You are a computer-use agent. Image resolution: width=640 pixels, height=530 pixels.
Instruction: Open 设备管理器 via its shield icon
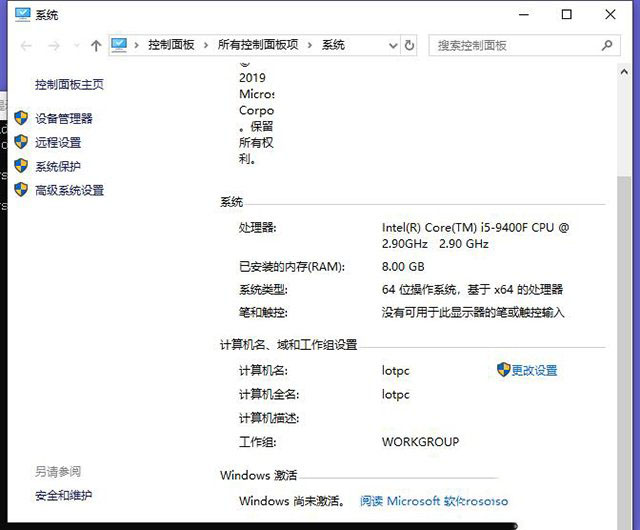coord(21,118)
